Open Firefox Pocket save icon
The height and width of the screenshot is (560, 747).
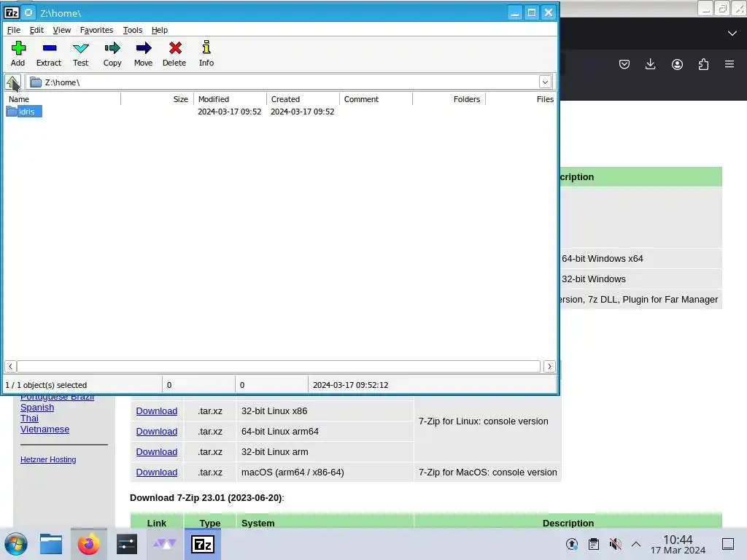point(624,64)
